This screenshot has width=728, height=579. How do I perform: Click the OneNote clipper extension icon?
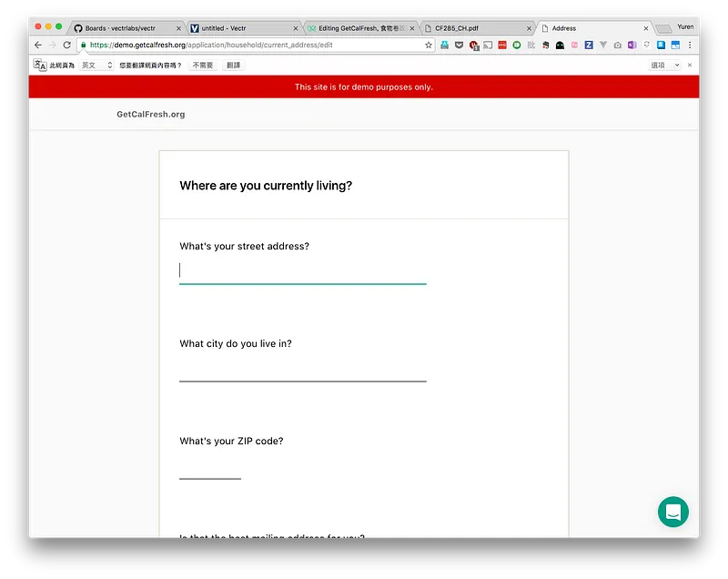coord(632,45)
